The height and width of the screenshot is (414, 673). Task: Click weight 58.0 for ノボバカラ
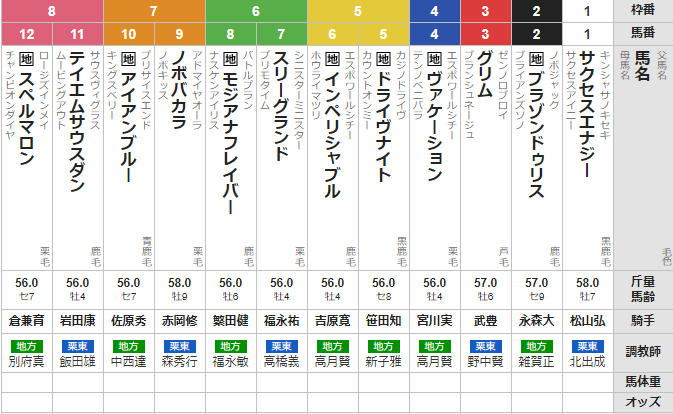click(179, 283)
